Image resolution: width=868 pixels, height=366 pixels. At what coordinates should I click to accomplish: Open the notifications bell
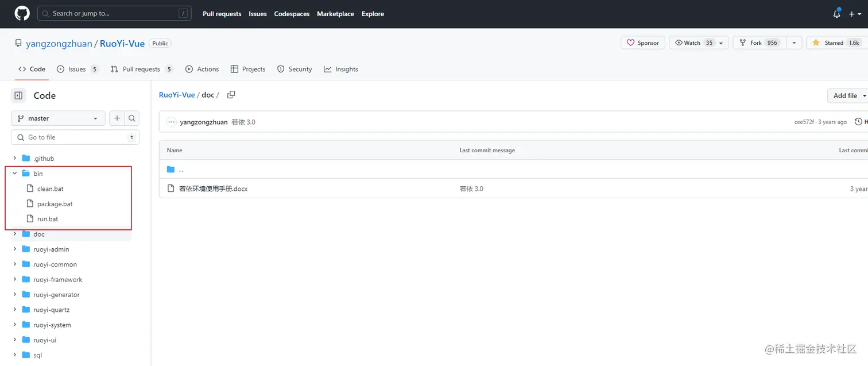[837, 14]
